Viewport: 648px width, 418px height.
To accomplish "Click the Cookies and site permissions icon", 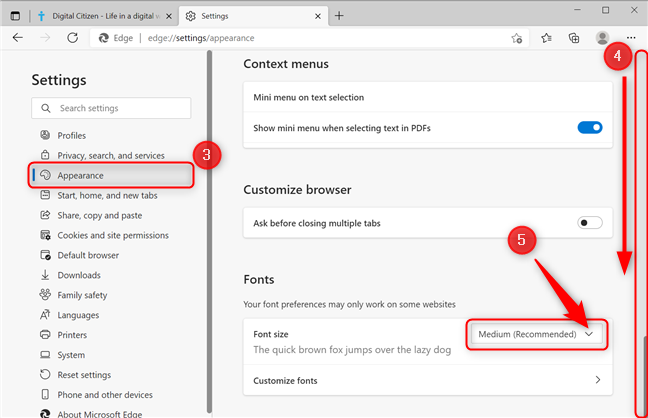I will [45, 235].
